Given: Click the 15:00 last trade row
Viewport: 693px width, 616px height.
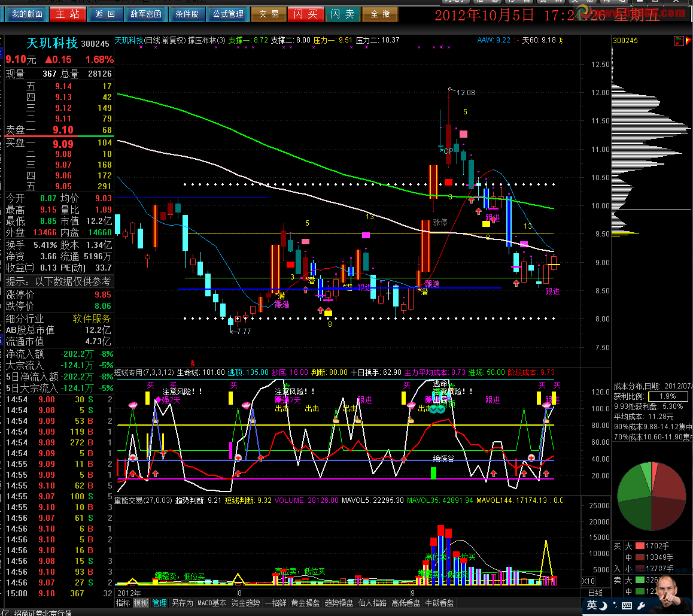Looking at the screenshot, I should click(x=58, y=593).
